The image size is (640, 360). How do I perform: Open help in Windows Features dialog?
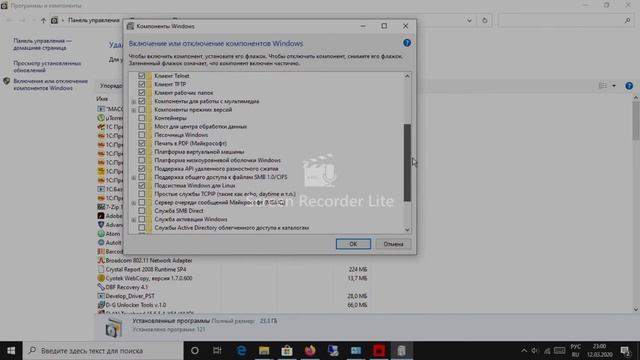(407, 43)
